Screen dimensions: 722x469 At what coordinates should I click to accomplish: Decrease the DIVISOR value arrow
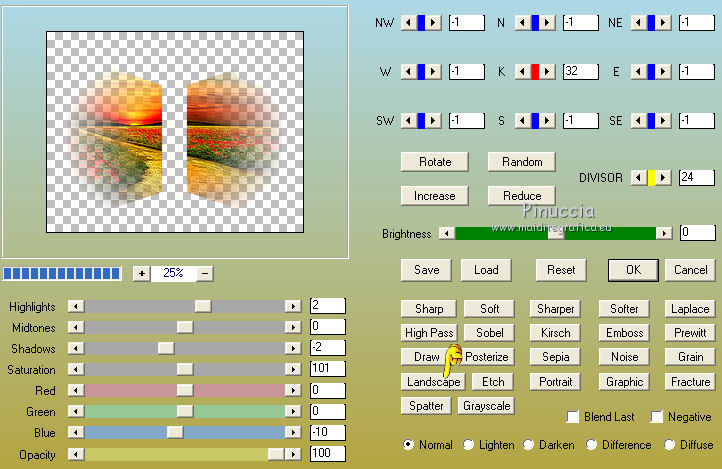click(639, 178)
